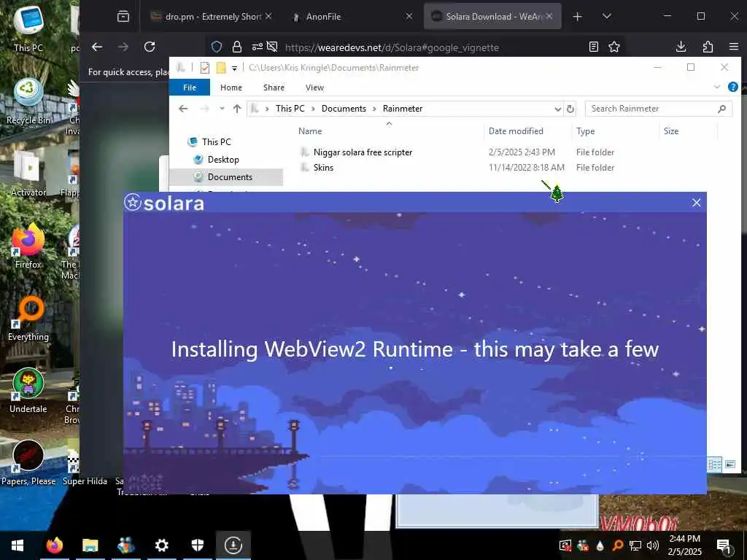The image size is (747, 560).
Task: Open This PC desktop icon
Action: pyautogui.click(x=28, y=28)
